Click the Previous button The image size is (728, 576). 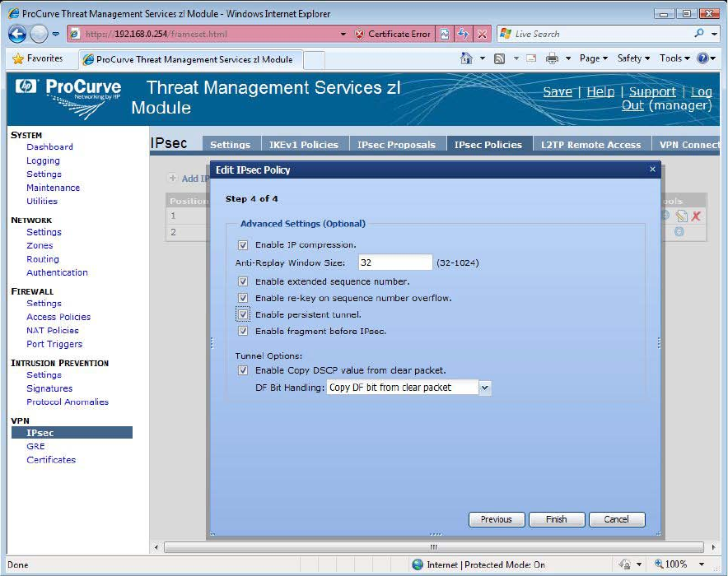(497, 519)
